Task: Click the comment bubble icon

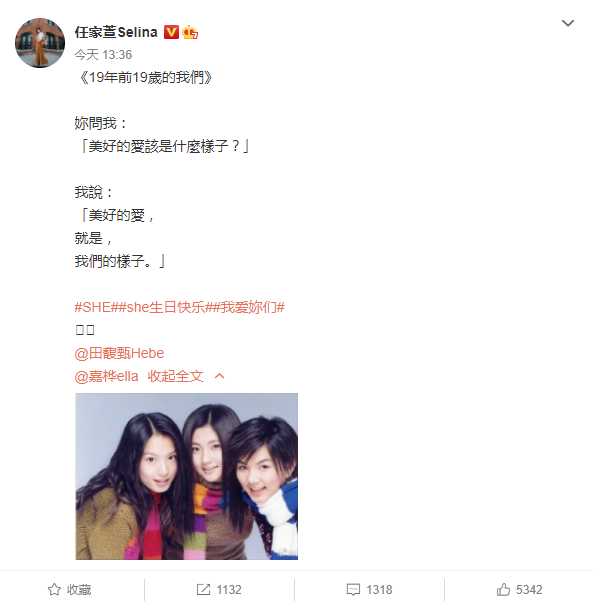Action: [353, 589]
